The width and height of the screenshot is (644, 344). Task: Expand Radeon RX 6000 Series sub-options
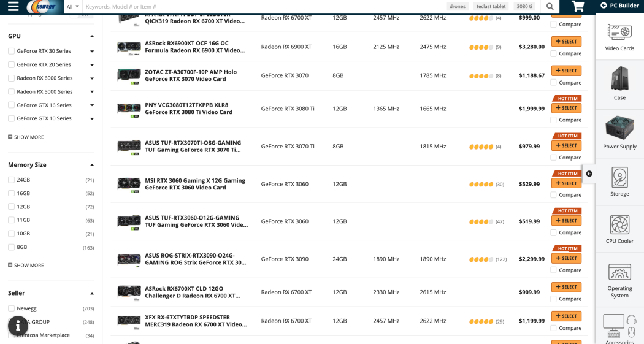[x=92, y=78]
